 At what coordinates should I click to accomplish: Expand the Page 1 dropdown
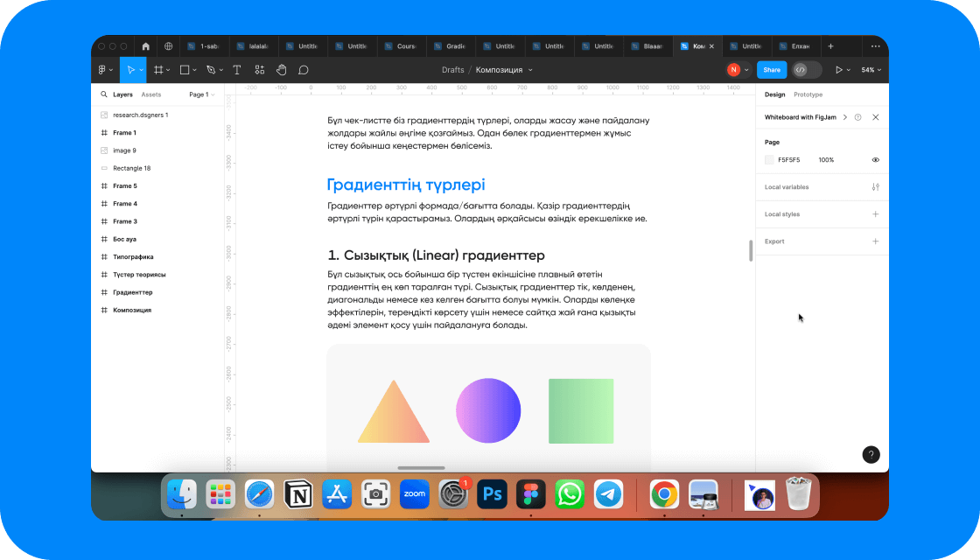pyautogui.click(x=201, y=94)
